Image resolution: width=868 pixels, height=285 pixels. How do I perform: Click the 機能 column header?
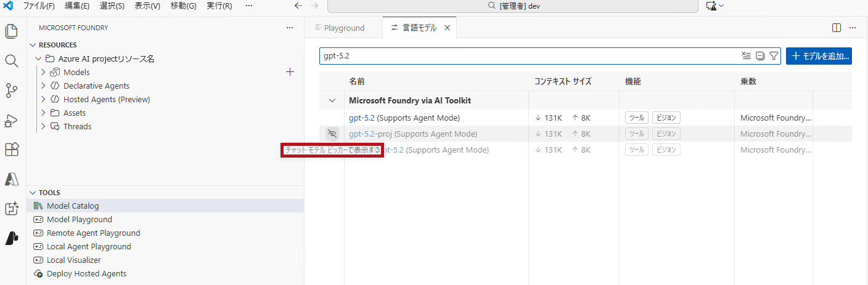633,81
